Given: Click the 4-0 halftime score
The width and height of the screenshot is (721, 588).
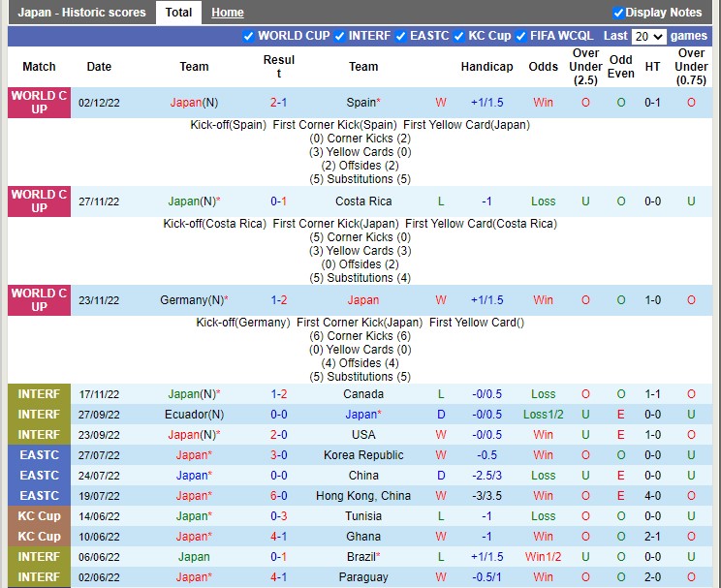Looking at the screenshot, I should pyautogui.click(x=652, y=496).
